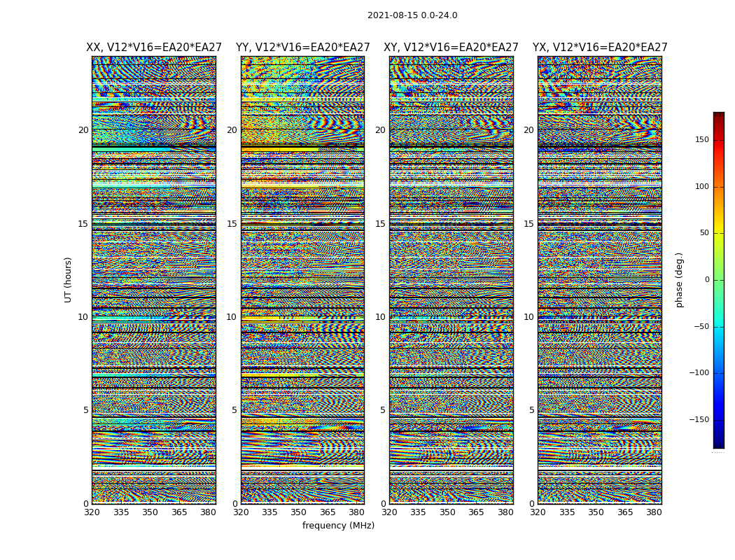Click inside the XY phase waterfall plot
Screen dimensions: 735x560
451,280
